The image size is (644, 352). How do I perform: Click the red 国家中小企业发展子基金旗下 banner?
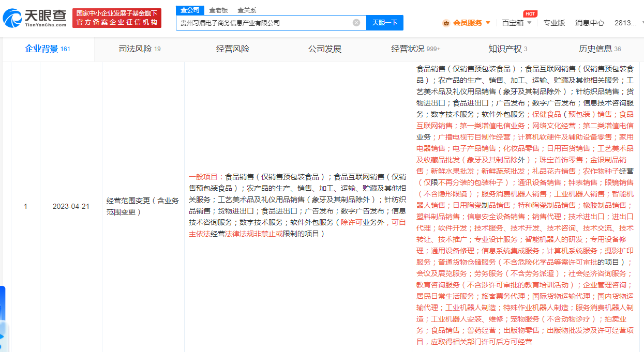click(x=117, y=18)
